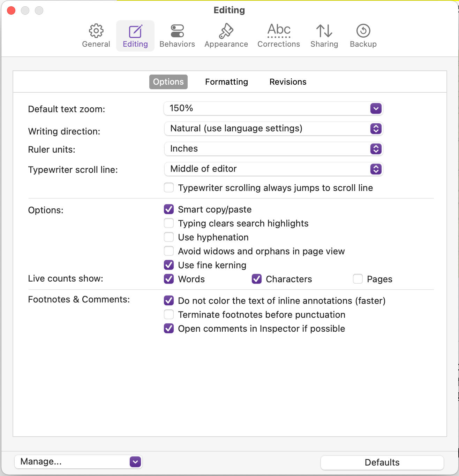Switch to the Formatting tab

(226, 82)
